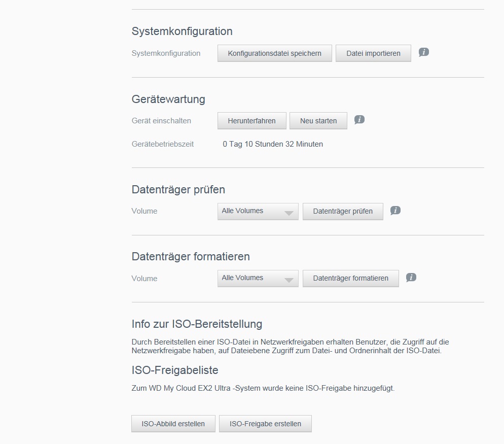The width and height of the screenshot is (504, 444).
Task: Click the Info zur ISO-Bereitstellung heading
Action: tap(197, 324)
